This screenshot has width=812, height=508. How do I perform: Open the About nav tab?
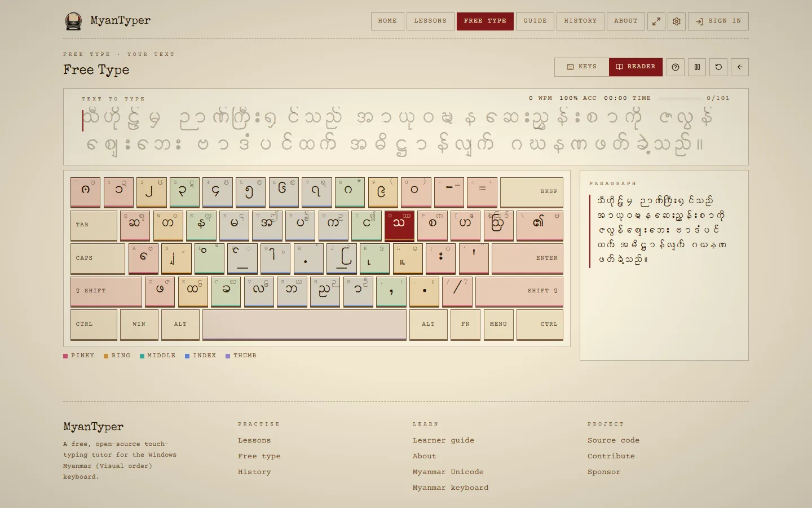626,21
